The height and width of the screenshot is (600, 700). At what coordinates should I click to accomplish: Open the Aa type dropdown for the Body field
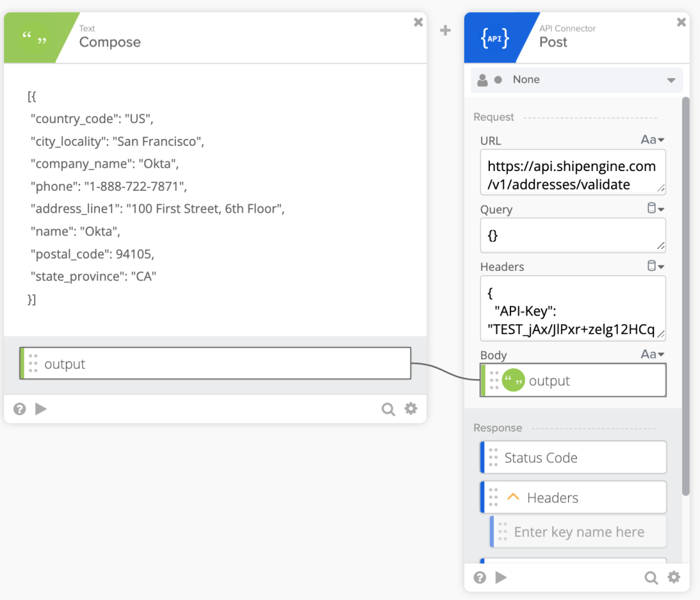[x=652, y=354]
